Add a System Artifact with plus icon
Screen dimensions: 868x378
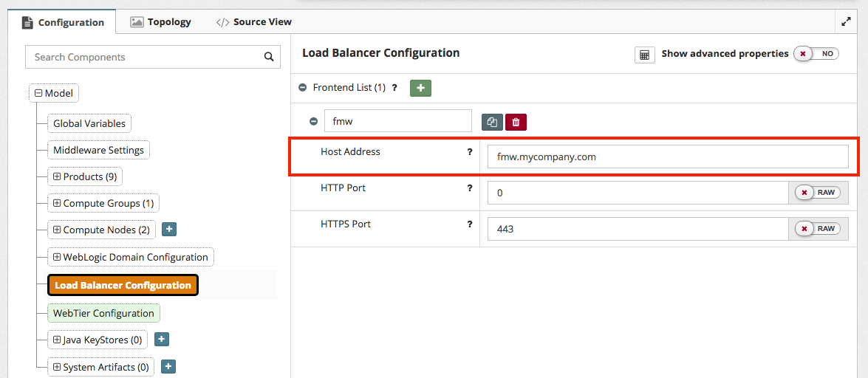coord(168,367)
